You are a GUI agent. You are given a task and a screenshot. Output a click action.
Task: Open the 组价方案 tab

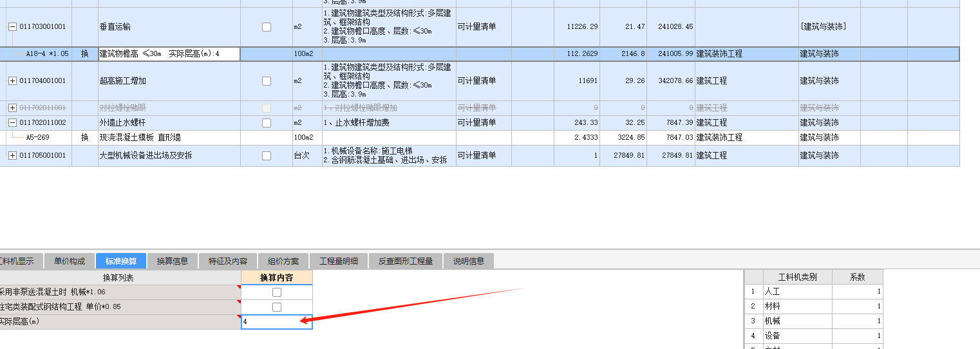coord(283,261)
